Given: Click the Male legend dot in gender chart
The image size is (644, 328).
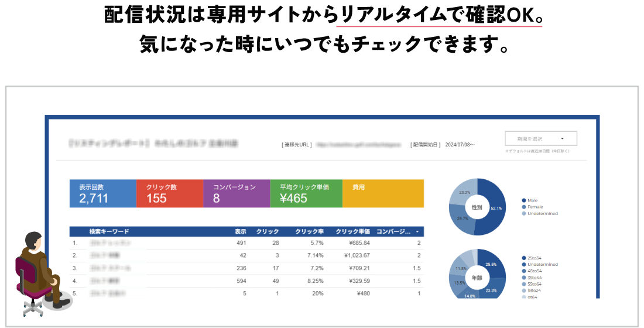Looking at the screenshot, I should (523, 200).
